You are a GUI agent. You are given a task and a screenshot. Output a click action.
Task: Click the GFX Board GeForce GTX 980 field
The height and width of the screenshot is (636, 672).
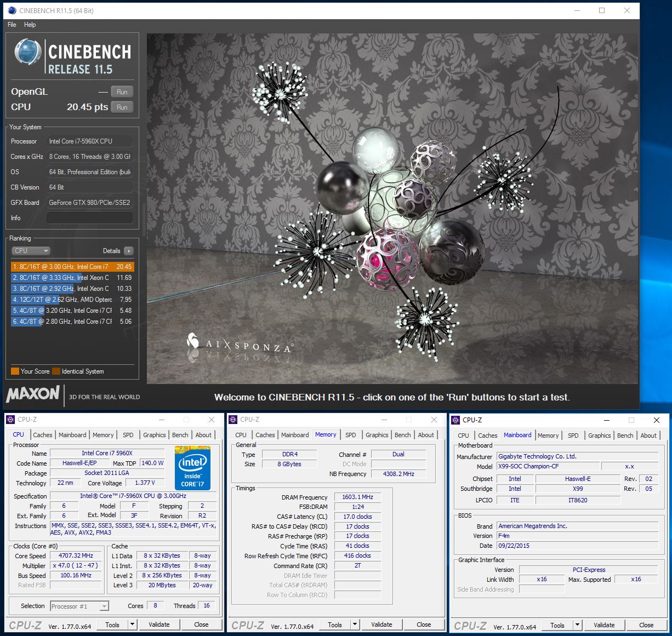[90, 203]
